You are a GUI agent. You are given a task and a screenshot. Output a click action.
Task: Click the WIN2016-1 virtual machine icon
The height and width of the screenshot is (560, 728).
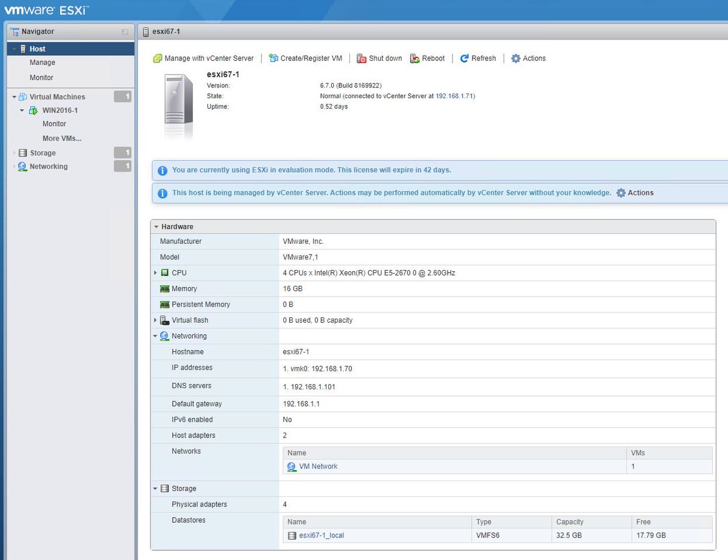tap(32, 110)
